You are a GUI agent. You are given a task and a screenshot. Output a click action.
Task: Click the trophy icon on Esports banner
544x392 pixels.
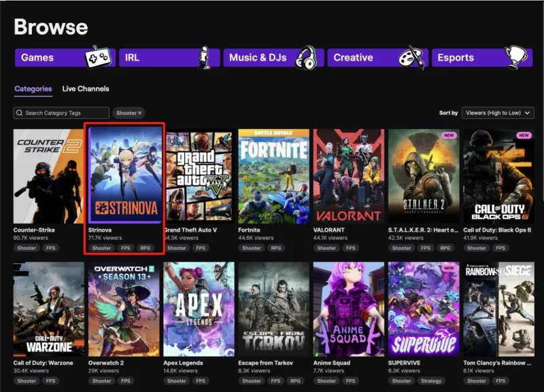(516, 57)
